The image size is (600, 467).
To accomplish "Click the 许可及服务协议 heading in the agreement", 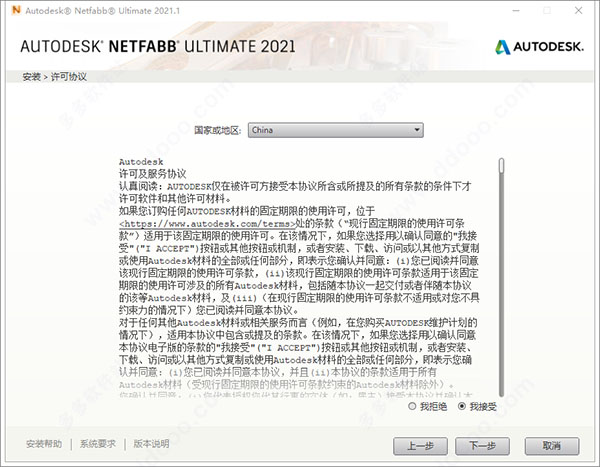I will pos(152,174).
